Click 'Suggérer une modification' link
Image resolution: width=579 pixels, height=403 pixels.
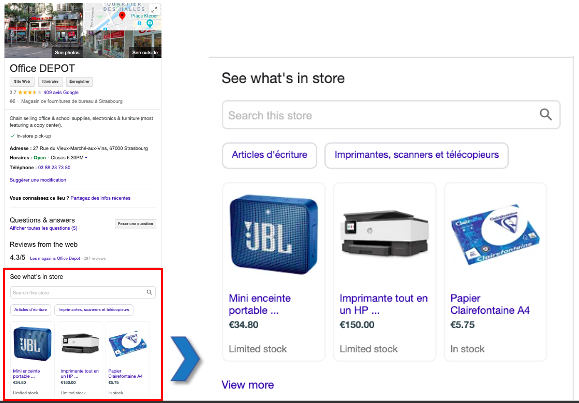pos(38,180)
